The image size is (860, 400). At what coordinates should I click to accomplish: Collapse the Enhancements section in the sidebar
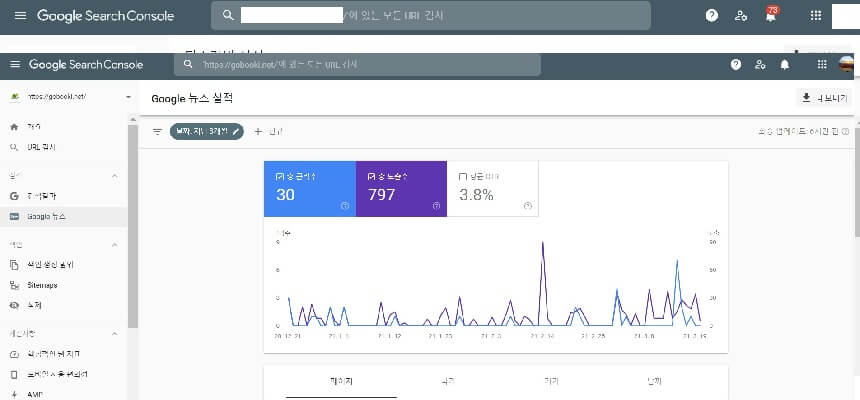click(x=115, y=334)
